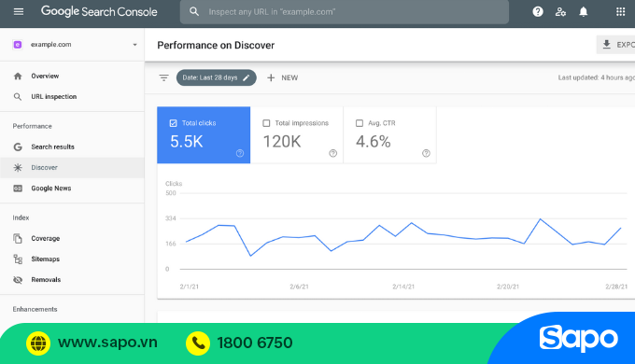635x364 pixels.
Task: Click the www.sapo.vn link
Action: point(107,343)
